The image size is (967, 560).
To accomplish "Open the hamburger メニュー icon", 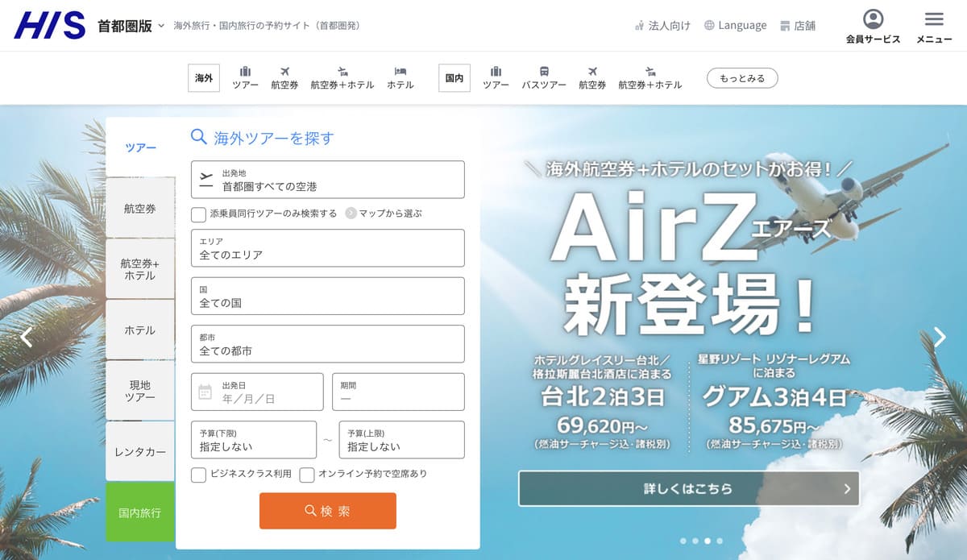I will (934, 19).
